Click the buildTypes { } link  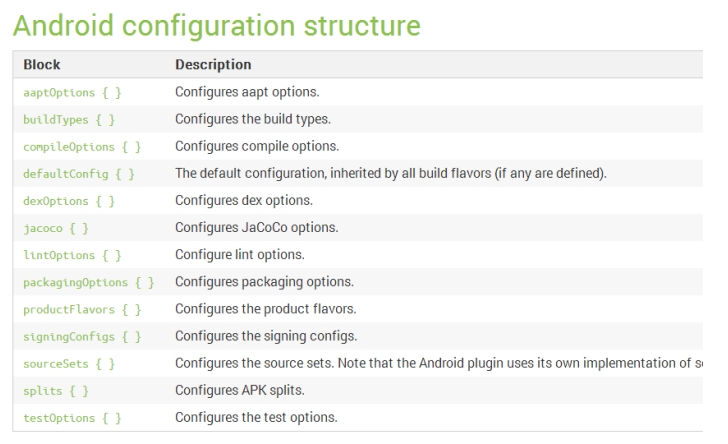(x=68, y=120)
